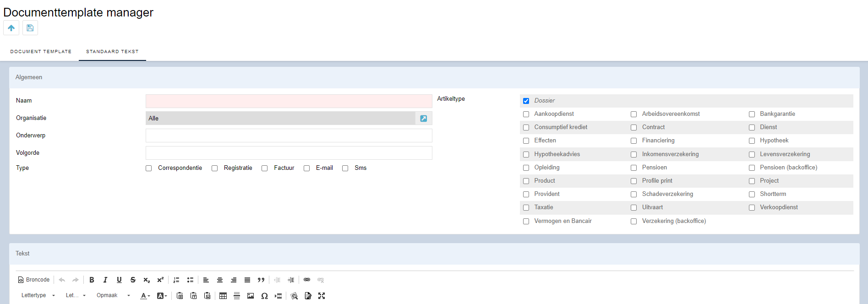Increase the indent

click(291, 280)
